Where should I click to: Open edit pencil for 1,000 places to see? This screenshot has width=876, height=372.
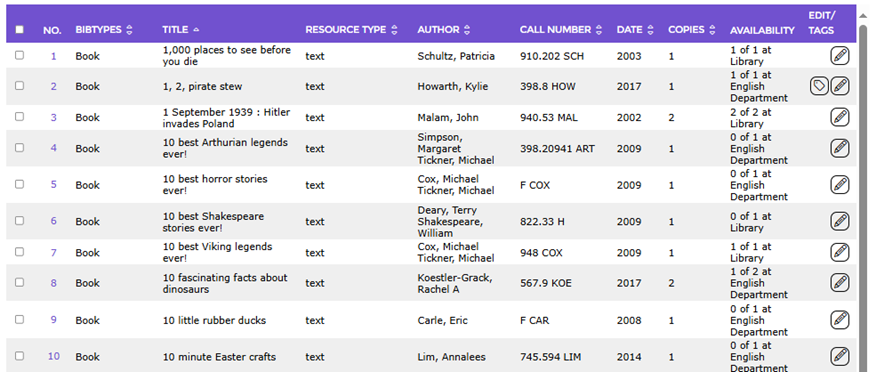click(x=839, y=56)
